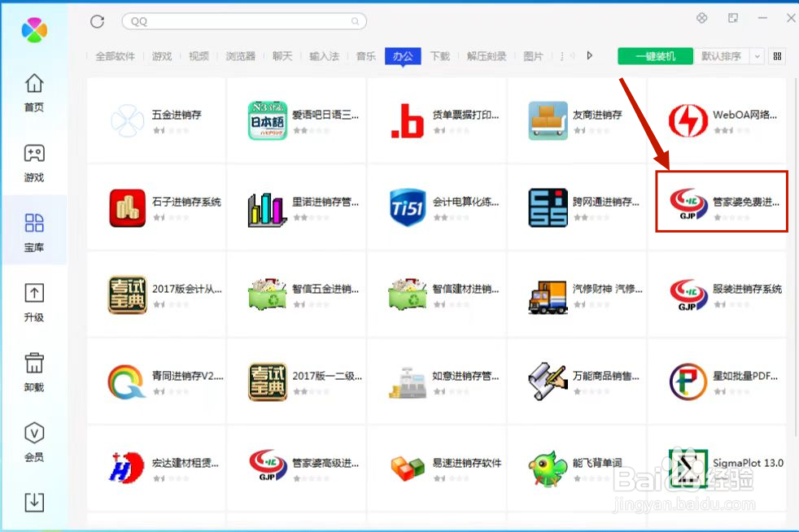
Task: Select the 浏览器 category tab
Action: [241, 56]
